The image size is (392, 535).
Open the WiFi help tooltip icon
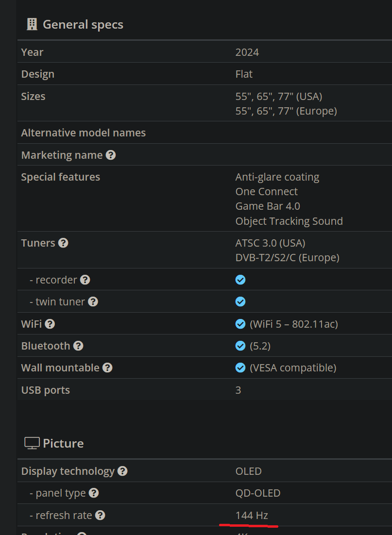coord(50,323)
